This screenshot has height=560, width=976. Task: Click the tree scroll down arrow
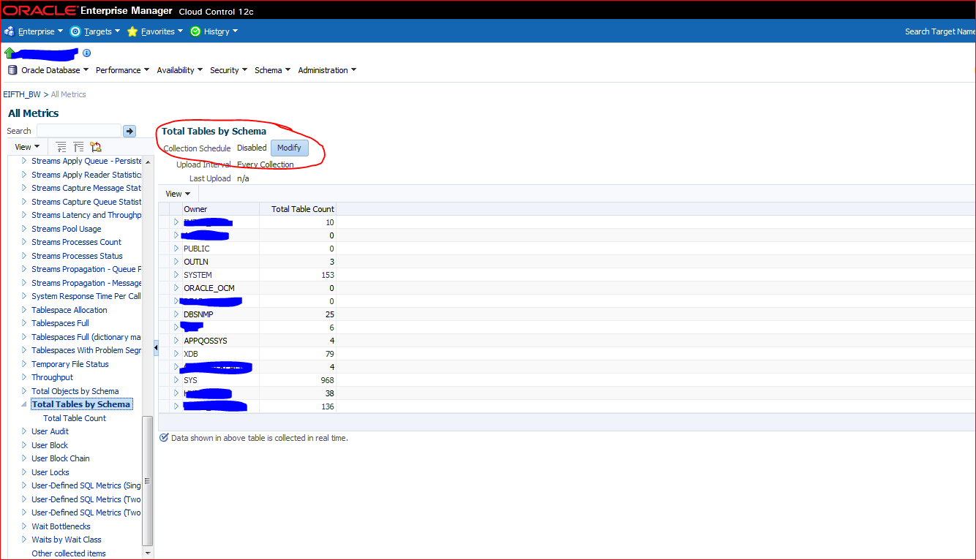148,553
